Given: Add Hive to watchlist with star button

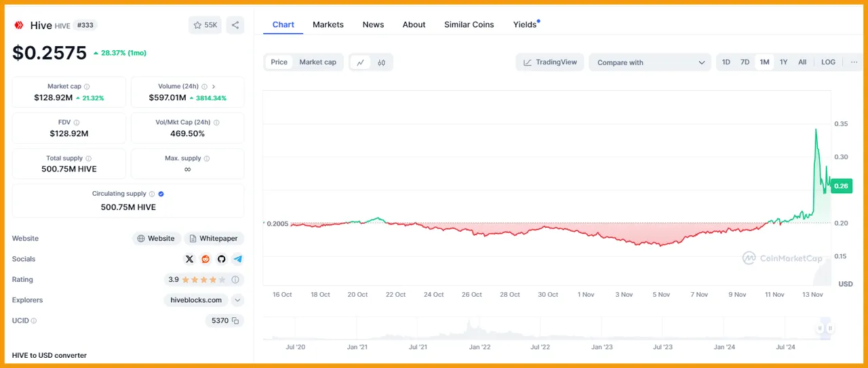Looking at the screenshot, I should point(205,25).
